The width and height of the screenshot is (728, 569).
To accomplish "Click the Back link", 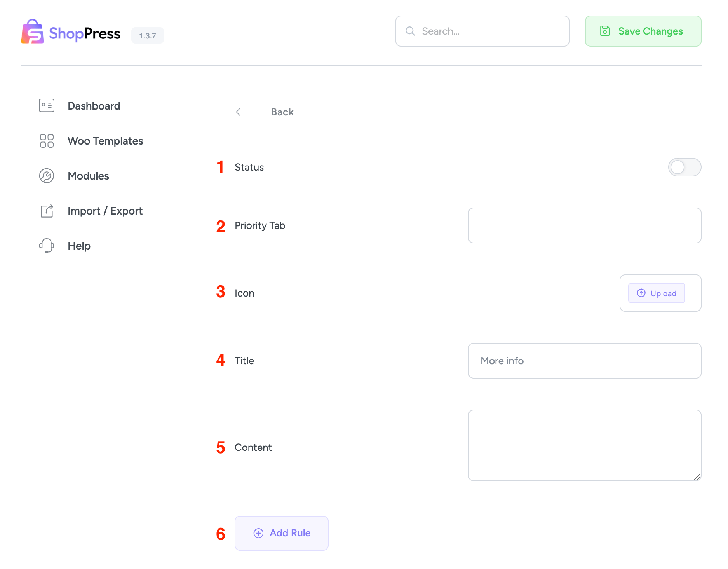I will point(282,112).
